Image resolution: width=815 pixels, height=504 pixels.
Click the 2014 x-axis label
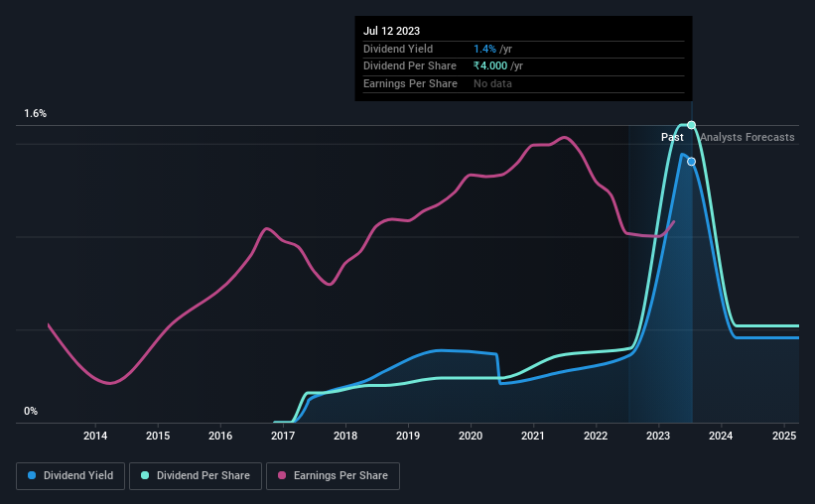[x=95, y=436]
